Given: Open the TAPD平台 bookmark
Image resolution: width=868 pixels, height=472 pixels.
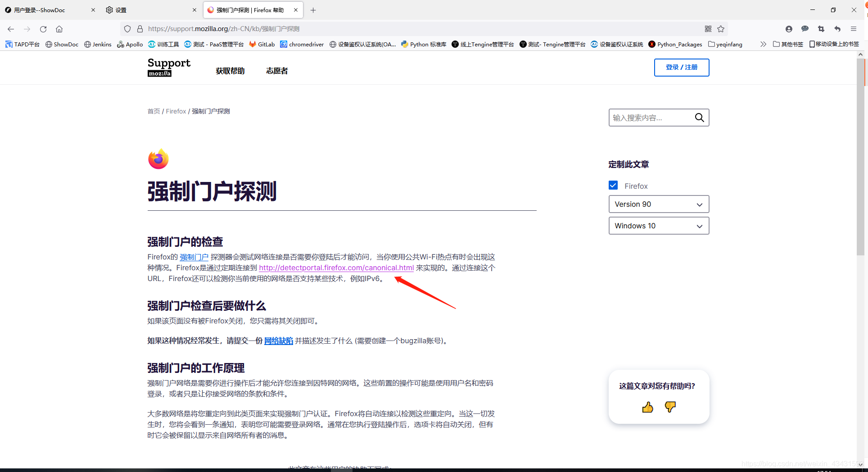Looking at the screenshot, I should point(23,44).
